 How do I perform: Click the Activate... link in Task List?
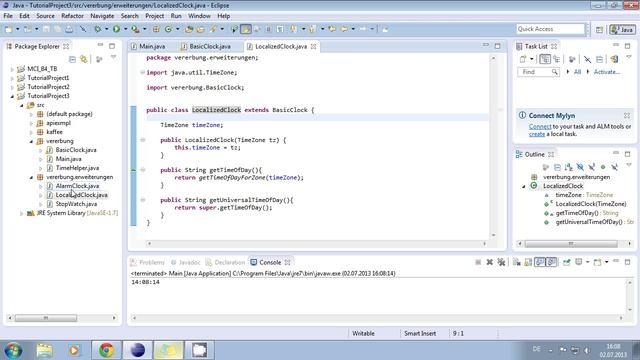(x=607, y=72)
